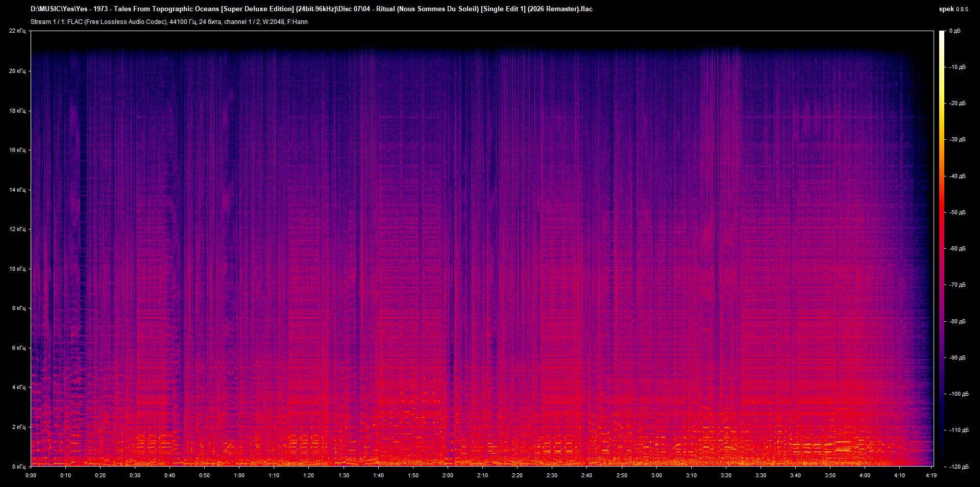Click the 2 кГц frequency axis label
Viewport: 980px width, 487px height.
pos(19,427)
